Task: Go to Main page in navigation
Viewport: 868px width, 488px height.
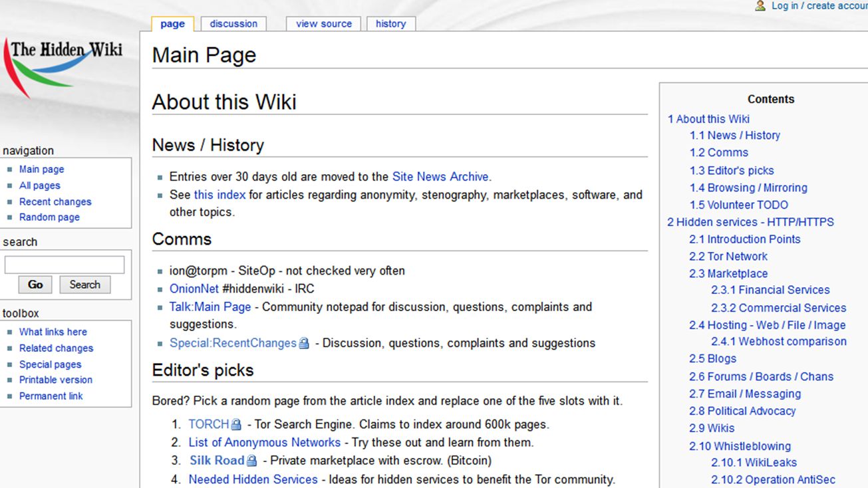Action: click(42, 170)
